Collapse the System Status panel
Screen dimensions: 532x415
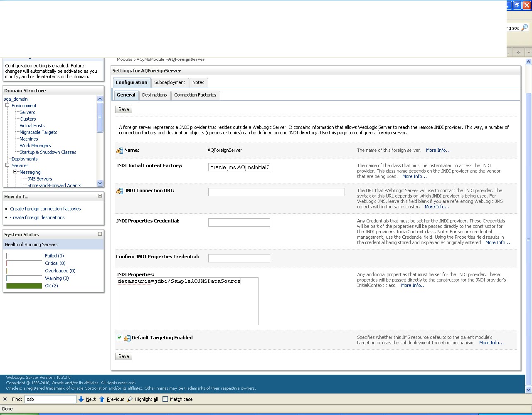[100, 234]
